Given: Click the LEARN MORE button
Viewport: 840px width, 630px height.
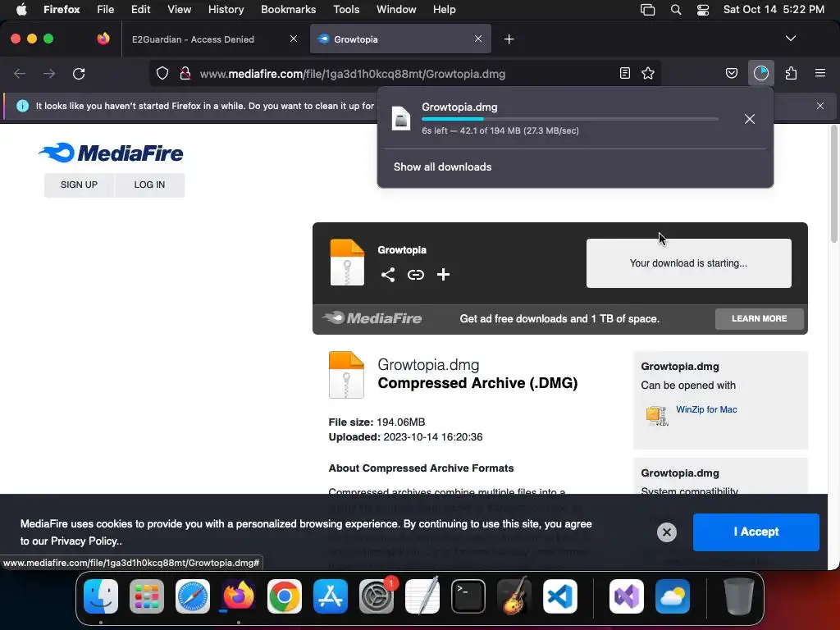Looking at the screenshot, I should [x=759, y=319].
